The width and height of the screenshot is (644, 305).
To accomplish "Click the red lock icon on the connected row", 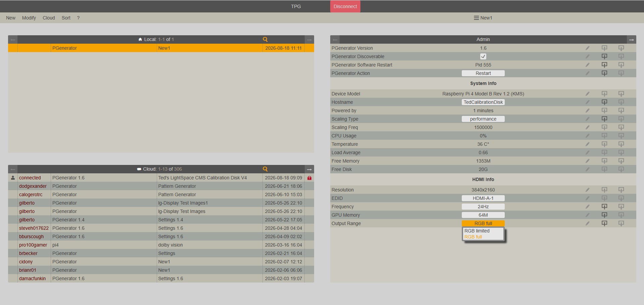I will pyautogui.click(x=309, y=178).
